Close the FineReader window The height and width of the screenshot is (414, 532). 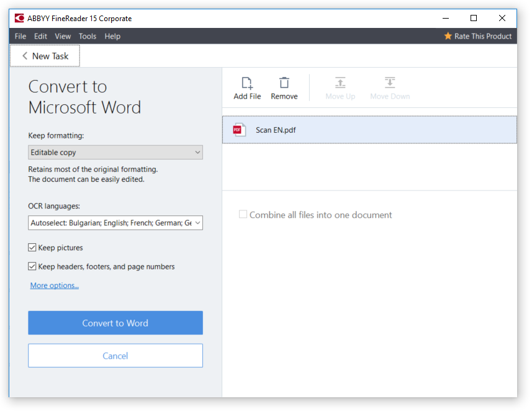(x=502, y=19)
